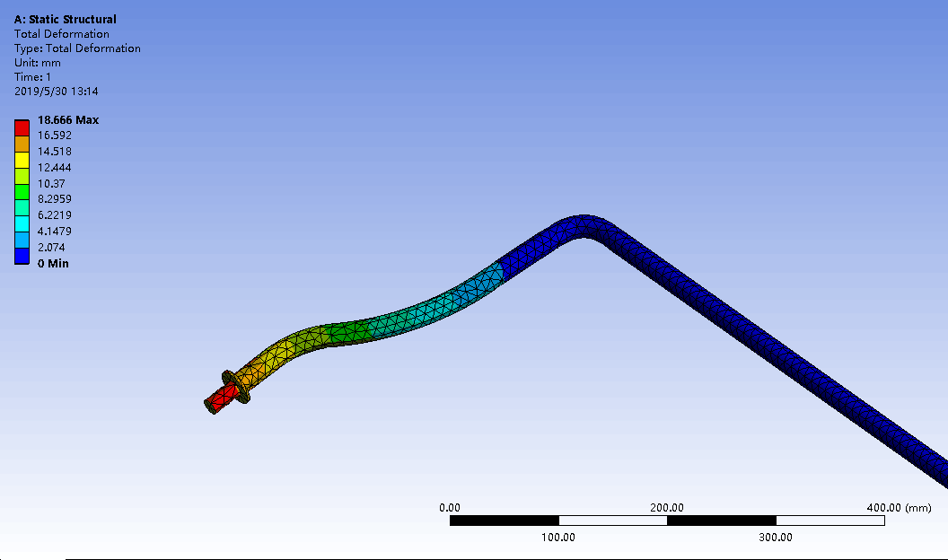
Task: Select the dark blue pipe bend at the peak
Action: click(x=583, y=226)
